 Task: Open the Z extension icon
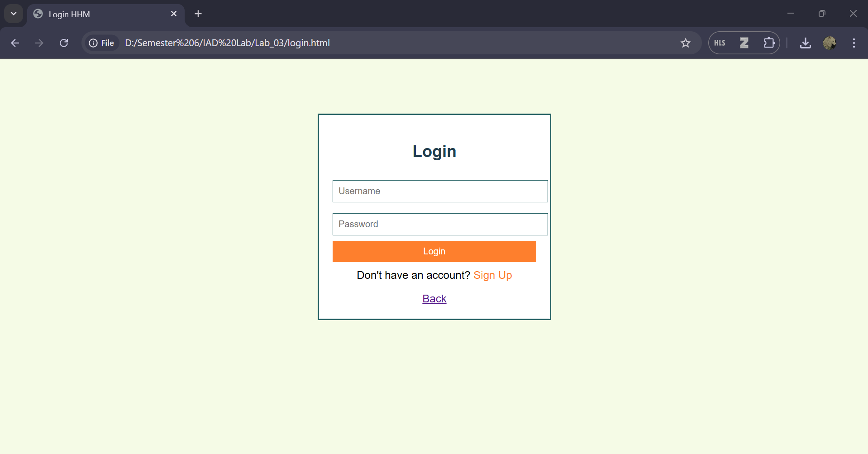pyautogui.click(x=744, y=43)
